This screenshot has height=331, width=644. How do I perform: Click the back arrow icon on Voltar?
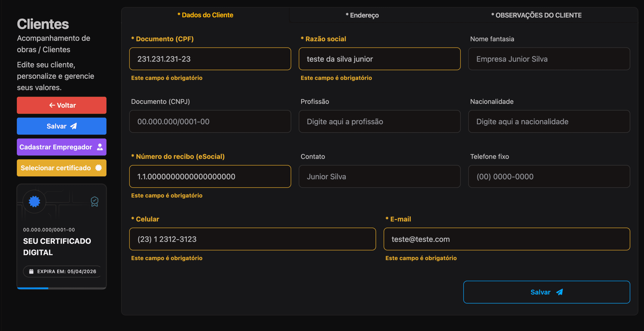(x=52, y=105)
